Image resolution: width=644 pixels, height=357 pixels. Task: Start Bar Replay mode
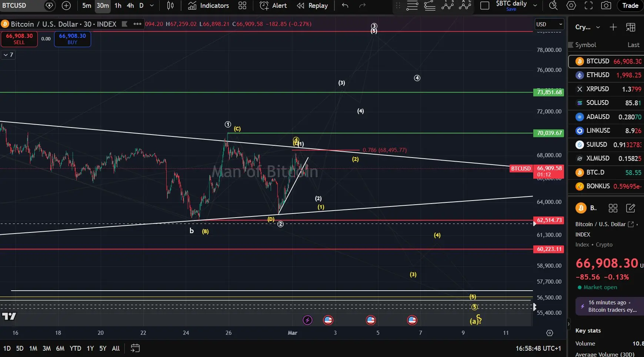point(312,6)
